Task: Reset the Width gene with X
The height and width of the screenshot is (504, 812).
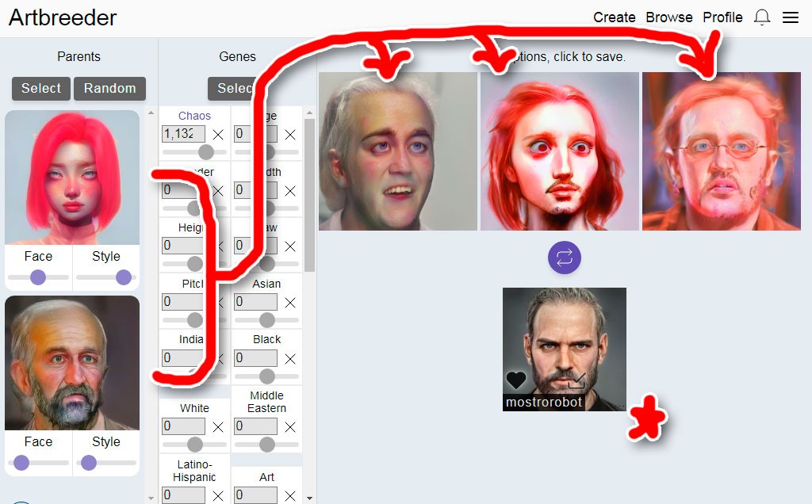Action: click(x=290, y=191)
